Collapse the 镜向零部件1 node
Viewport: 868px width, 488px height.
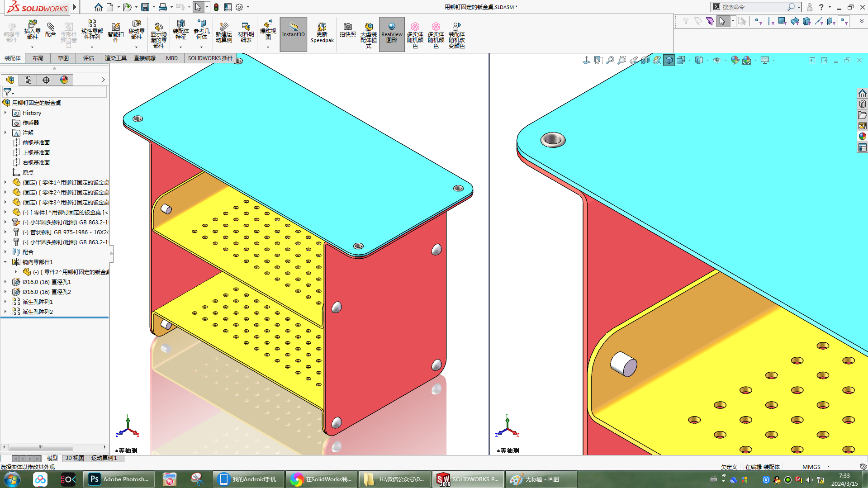coord(5,262)
